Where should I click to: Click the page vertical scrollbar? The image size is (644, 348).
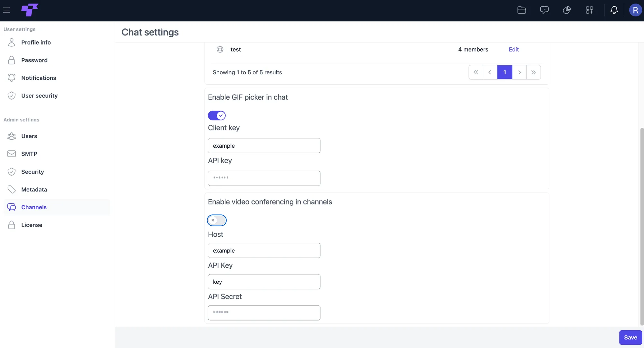click(x=642, y=227)
